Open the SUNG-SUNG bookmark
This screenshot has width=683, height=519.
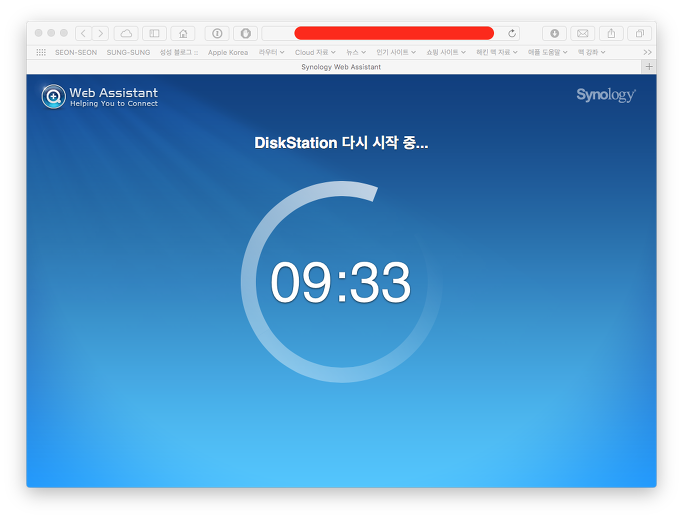coord(128,52)
